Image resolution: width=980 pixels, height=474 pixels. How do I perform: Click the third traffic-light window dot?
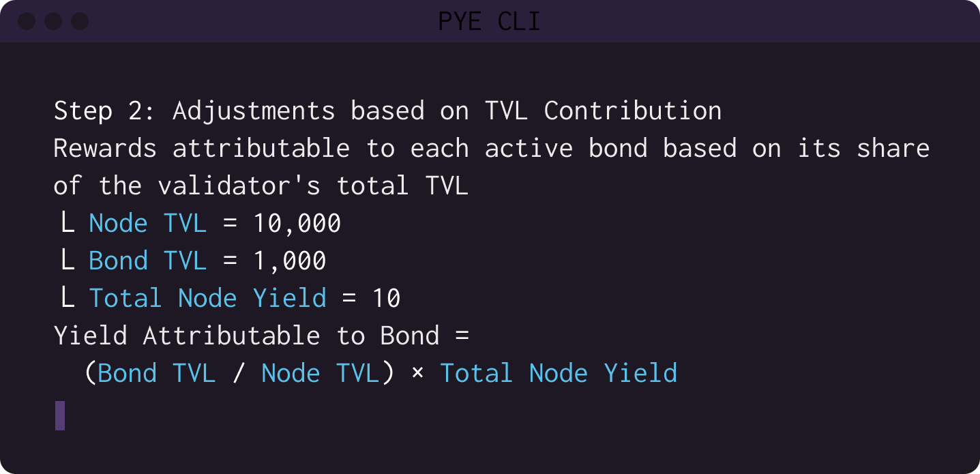coord(80,21)
